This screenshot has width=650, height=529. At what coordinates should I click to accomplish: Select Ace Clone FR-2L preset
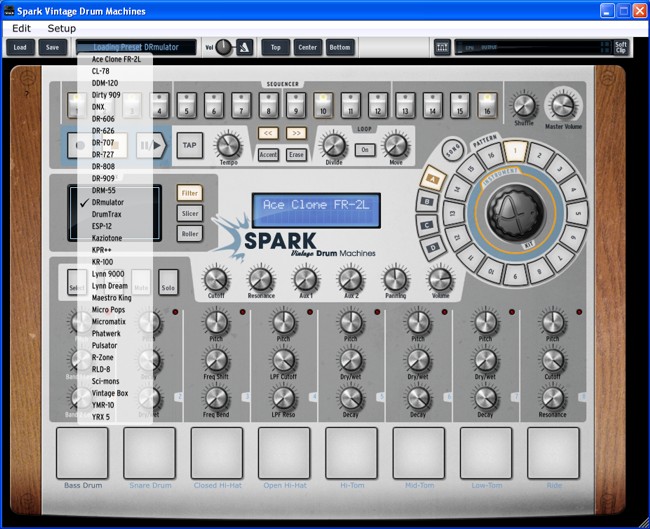coord(116,59)
